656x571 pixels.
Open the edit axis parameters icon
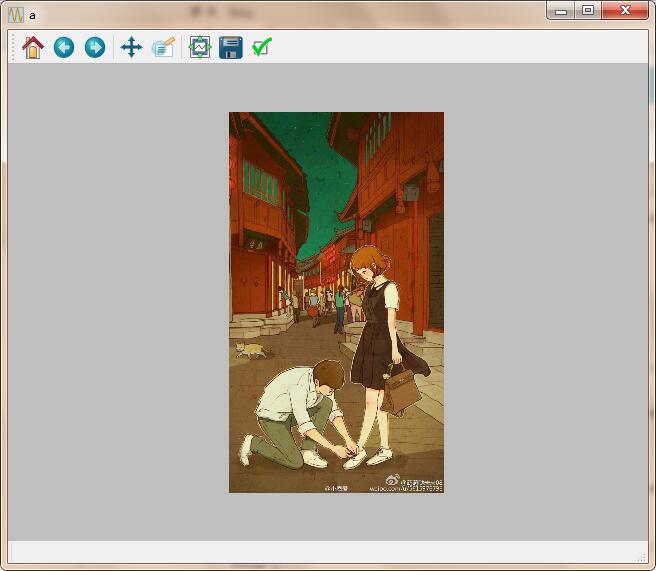(x=163, y=47)
